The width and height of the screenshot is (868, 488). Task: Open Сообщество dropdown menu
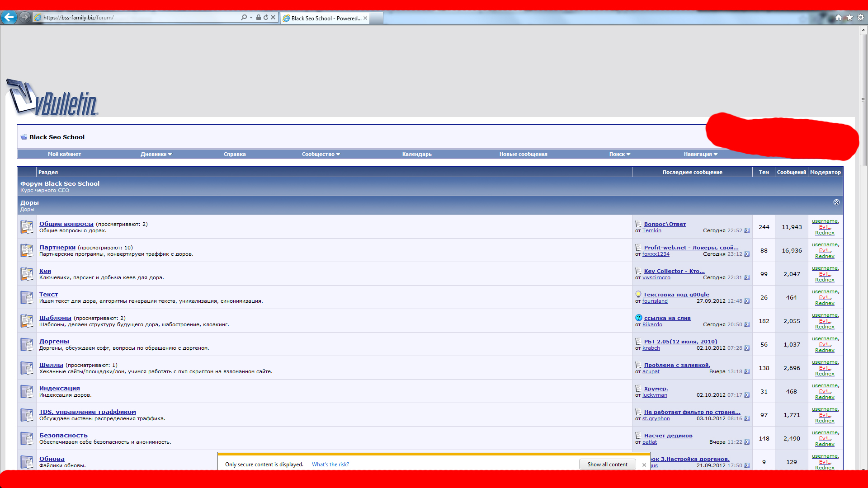coord(321,154)
